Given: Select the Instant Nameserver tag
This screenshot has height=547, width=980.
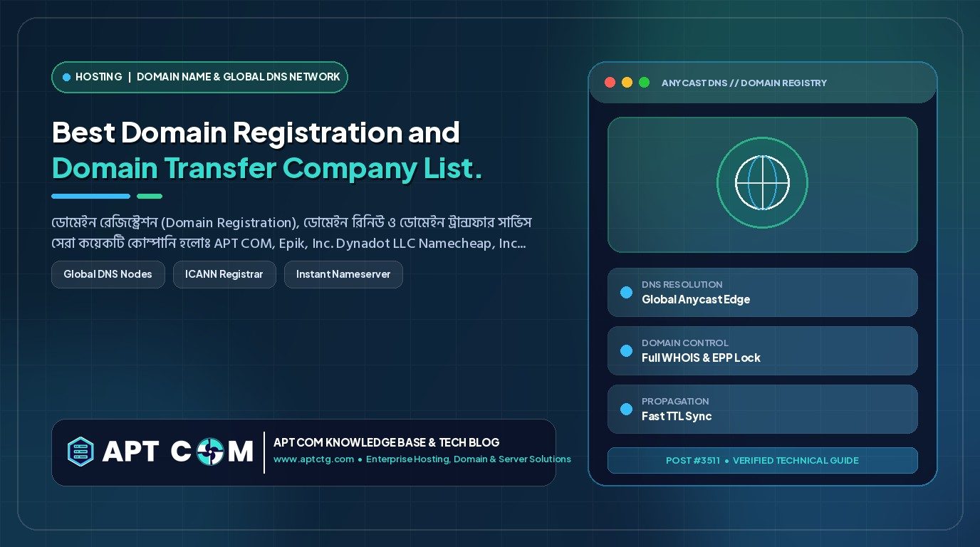Looking at the screenshot, I should coord(343,274).
